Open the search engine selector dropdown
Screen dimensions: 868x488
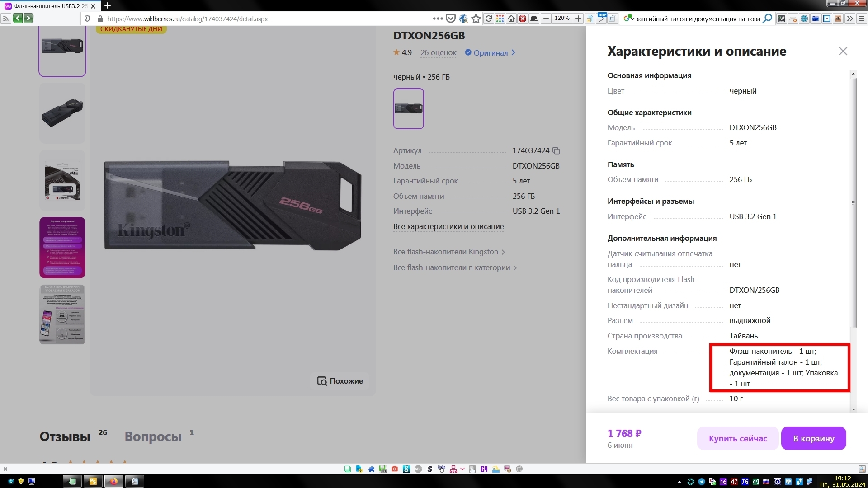pyautogui.click(x=629, y=19)
